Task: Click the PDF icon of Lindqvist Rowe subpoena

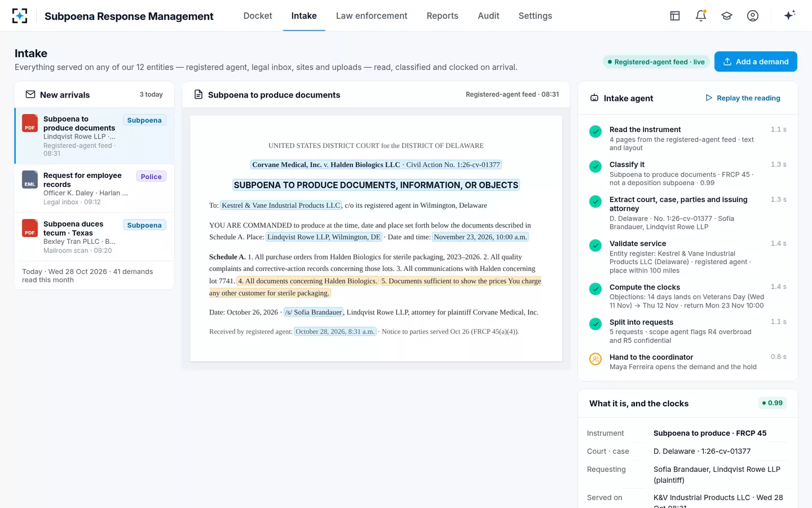Action: (x=30, y=123)
